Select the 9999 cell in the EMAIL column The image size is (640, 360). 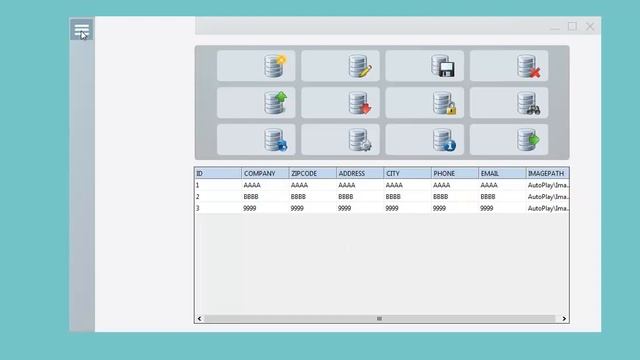(x=502, y=208)
